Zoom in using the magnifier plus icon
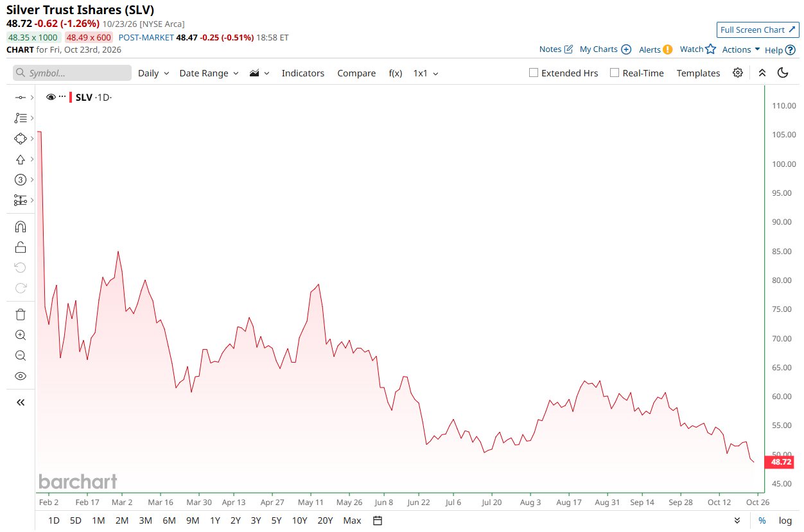The height and width of the screenshot is (532, 804). pos(20,335)
